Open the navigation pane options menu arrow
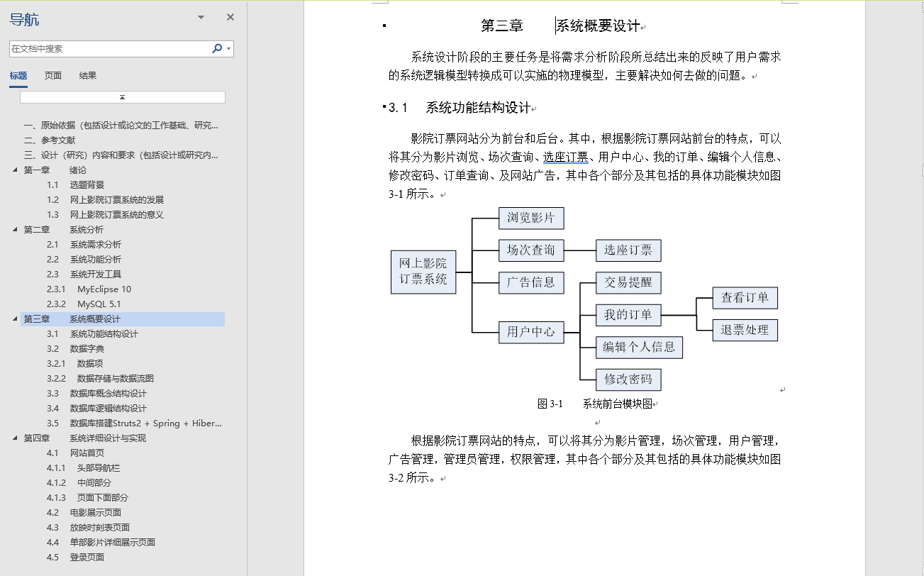The image size is (924, 576). click(x=200, y=16)
